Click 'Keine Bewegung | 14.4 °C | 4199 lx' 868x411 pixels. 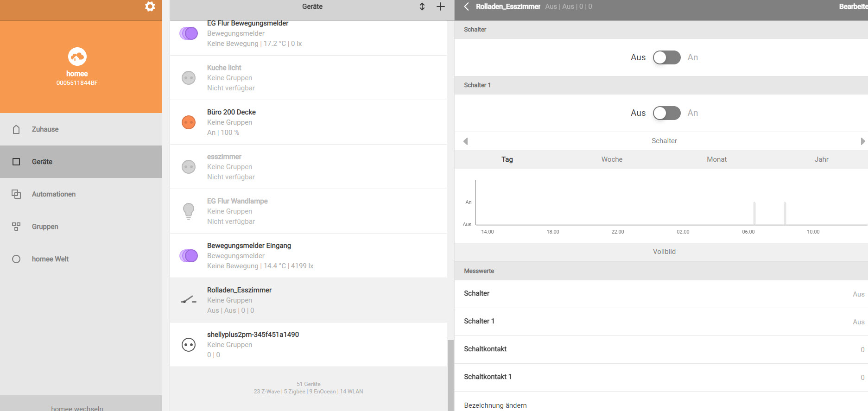point(260,266)
